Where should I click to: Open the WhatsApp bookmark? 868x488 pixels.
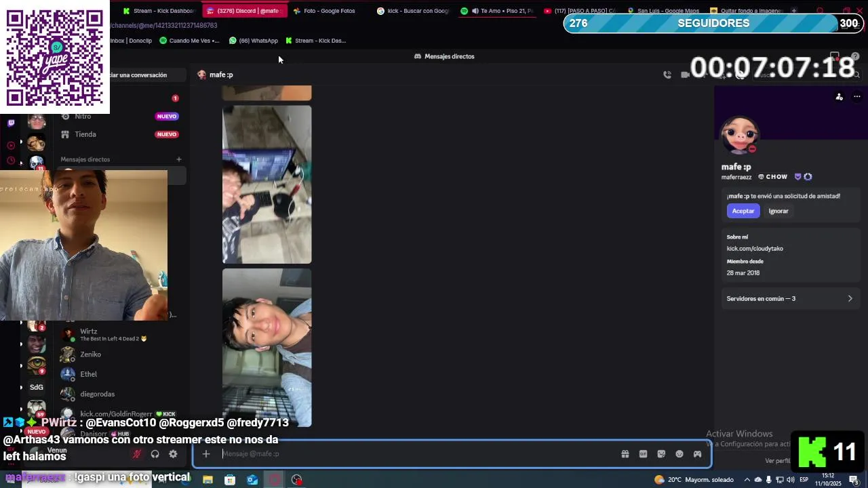coord(254,41)
